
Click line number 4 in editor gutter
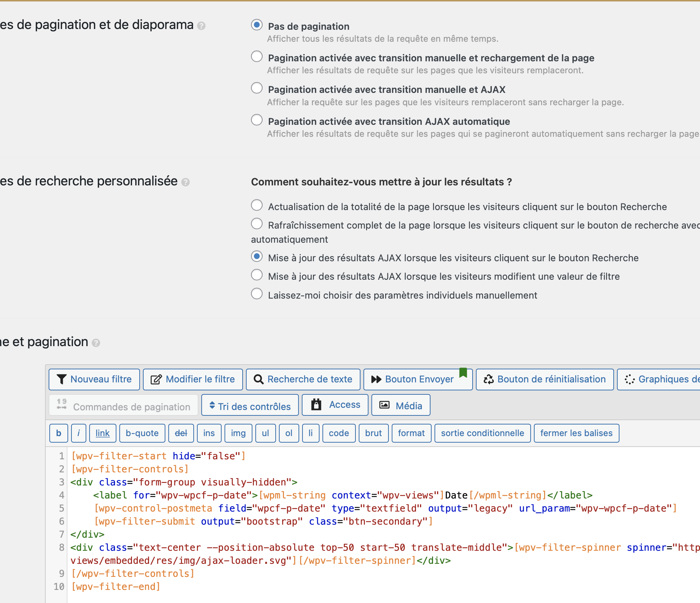pyautogui.click(x=61, y=495)
